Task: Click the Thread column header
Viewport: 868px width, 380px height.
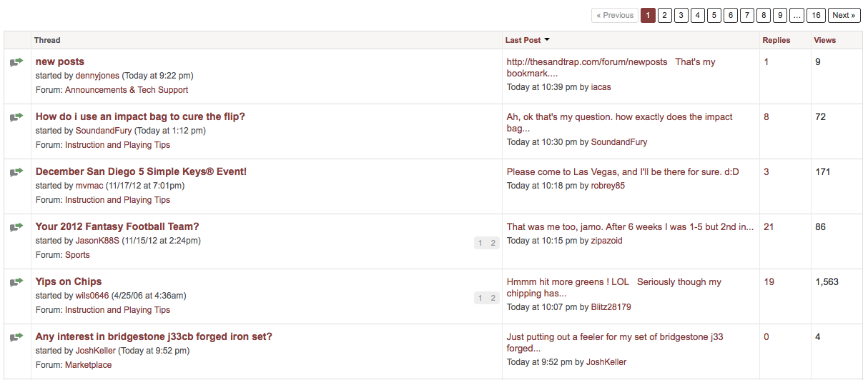Action: pos(47,40)
